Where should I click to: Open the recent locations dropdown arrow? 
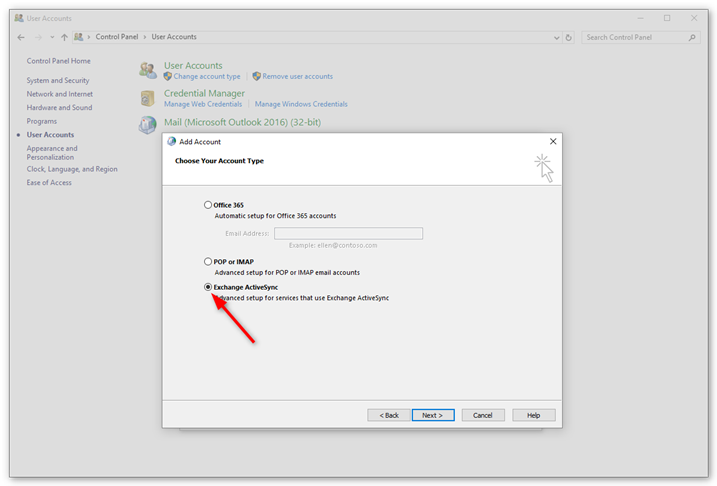click(x=52, y=37)
